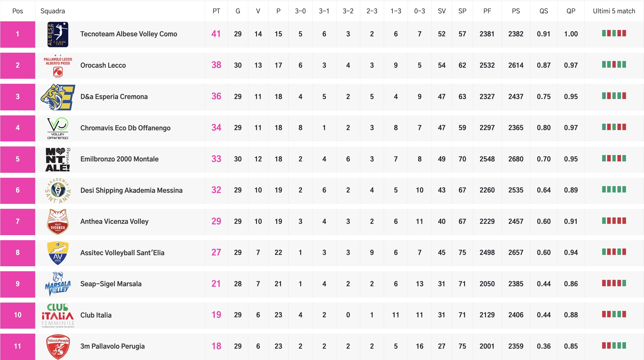The width and height of the screenshot is (644, 360).
Task: Click the Ultimi 5 match column header
Action: tap(614, 11)
